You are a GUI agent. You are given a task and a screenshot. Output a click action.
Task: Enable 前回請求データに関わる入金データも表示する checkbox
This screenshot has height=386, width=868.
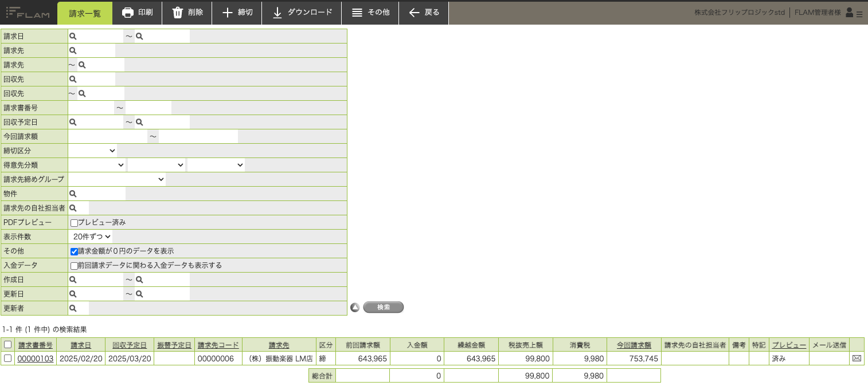click(x=74, y=266)
